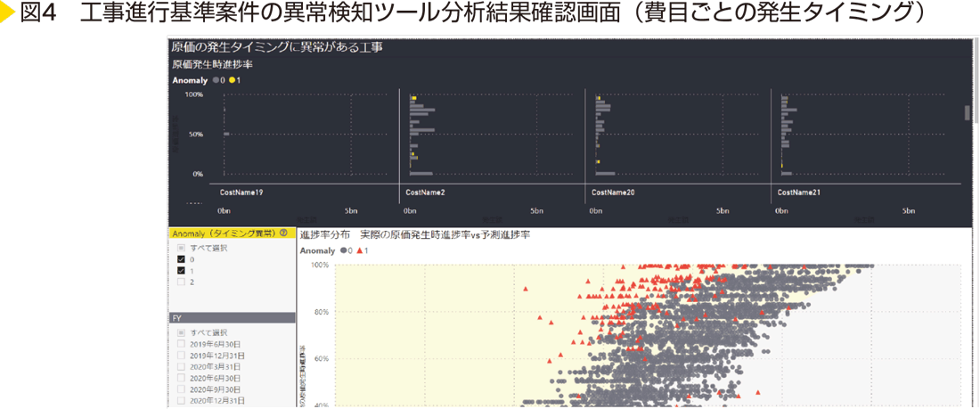Click the vertical scrollbar thumb of the top chart
The image size is (980, 409).
point(967,112)
